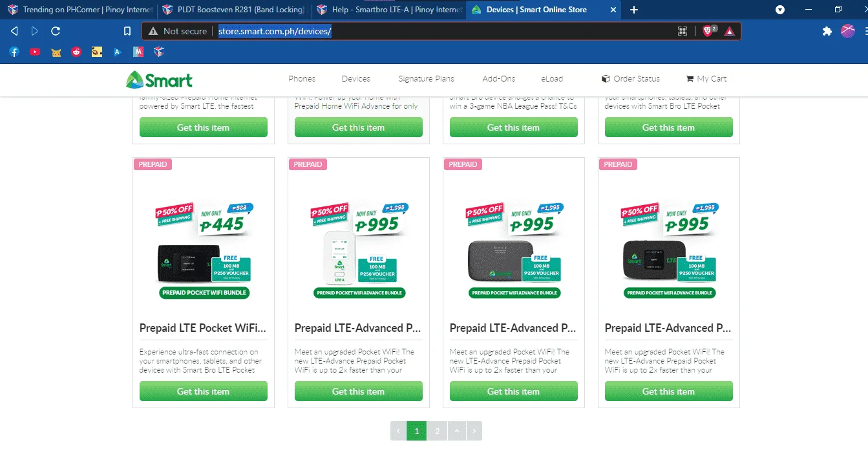Switch to the Trending on PHCorner tab
The width and height of the screenshot is (868, 469).
pos(78,10)
